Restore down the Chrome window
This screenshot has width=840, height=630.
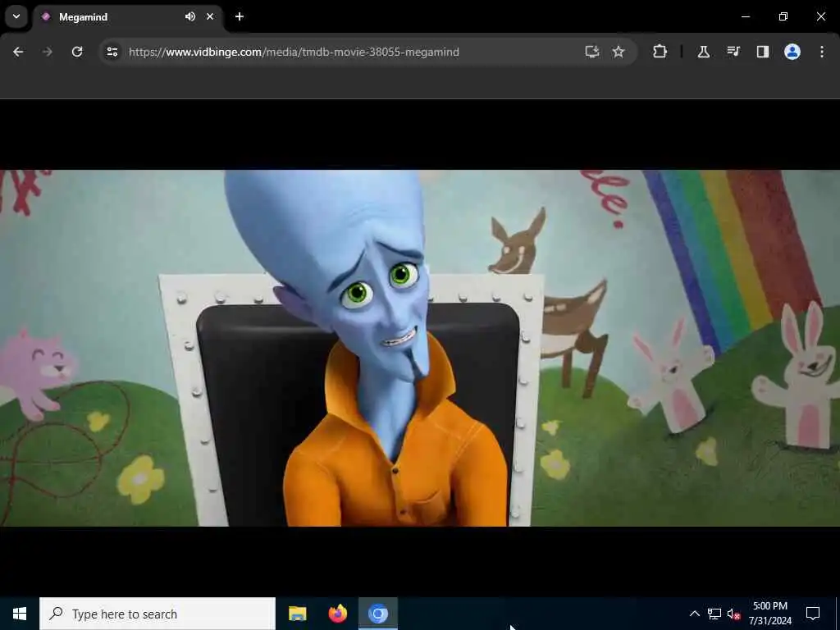tap(783, 16)
